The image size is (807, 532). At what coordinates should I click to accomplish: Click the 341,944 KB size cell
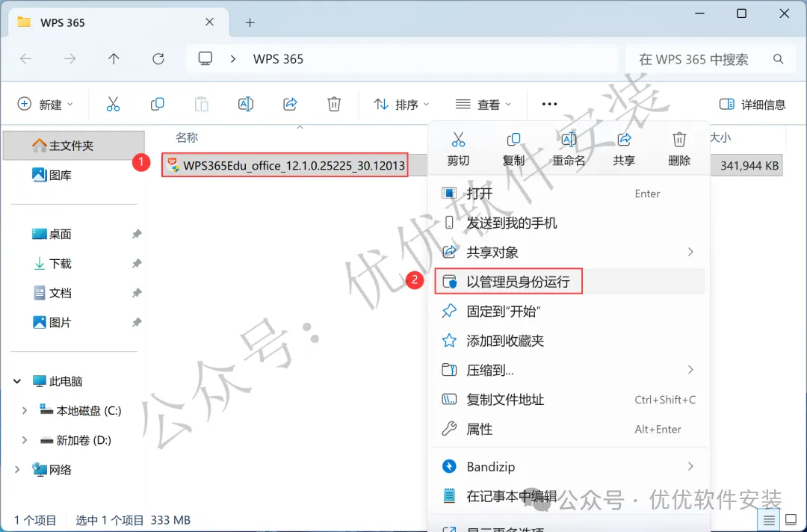point(749,166)
